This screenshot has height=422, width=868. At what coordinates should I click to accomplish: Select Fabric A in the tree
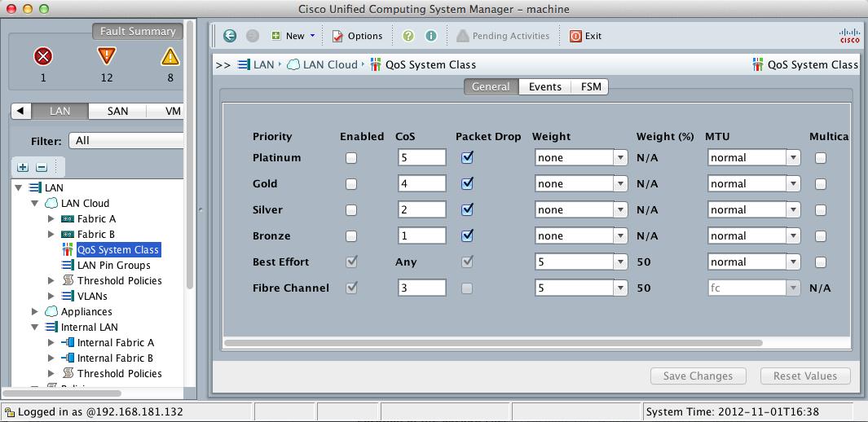[x=96, y=218]
